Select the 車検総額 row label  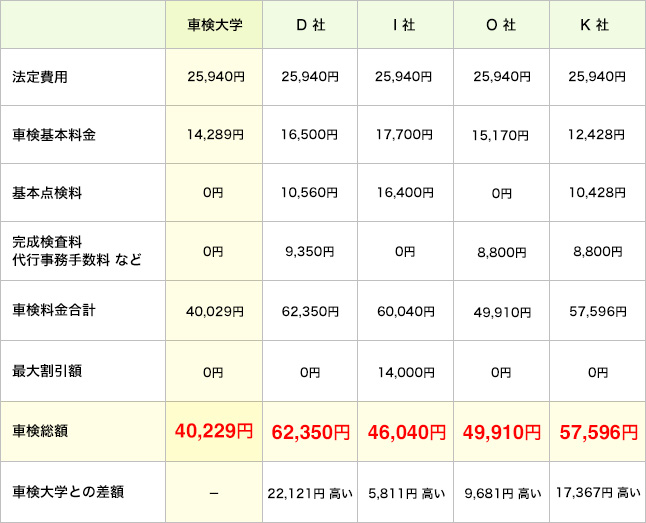pos(40,432)
